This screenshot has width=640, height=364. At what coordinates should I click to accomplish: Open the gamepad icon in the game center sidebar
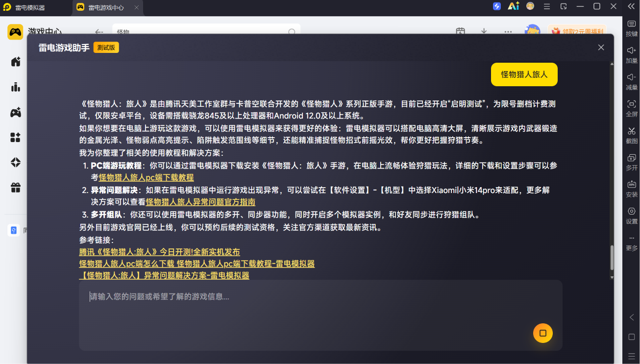(x=16, y=112)
